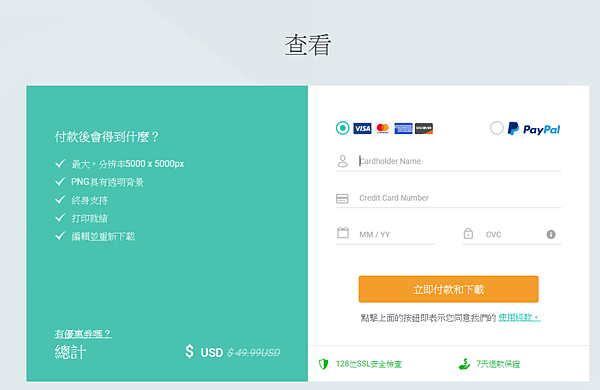Click the PayPal logo
600x390 pixels.
pyautogui.click(x=534, y=129)
